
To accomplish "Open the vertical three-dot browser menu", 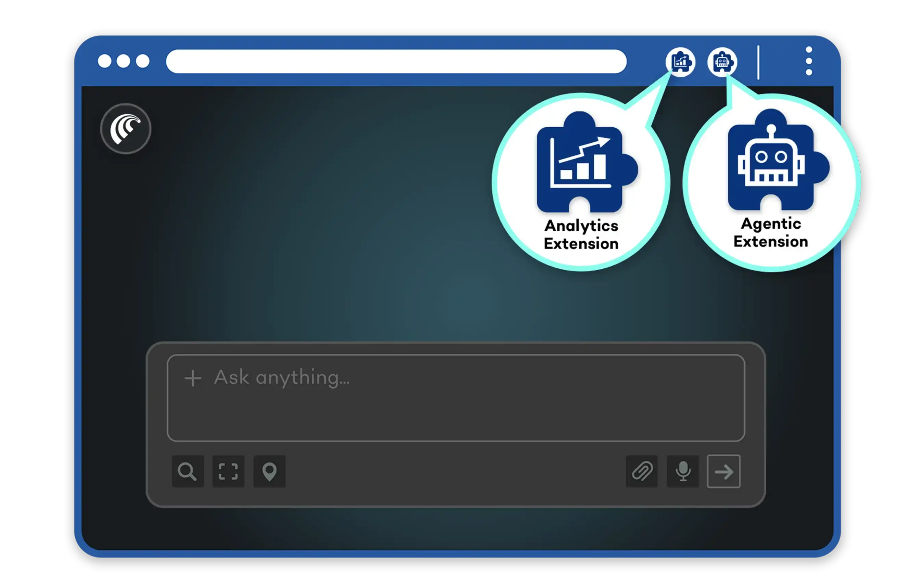I will pos(808,61).
